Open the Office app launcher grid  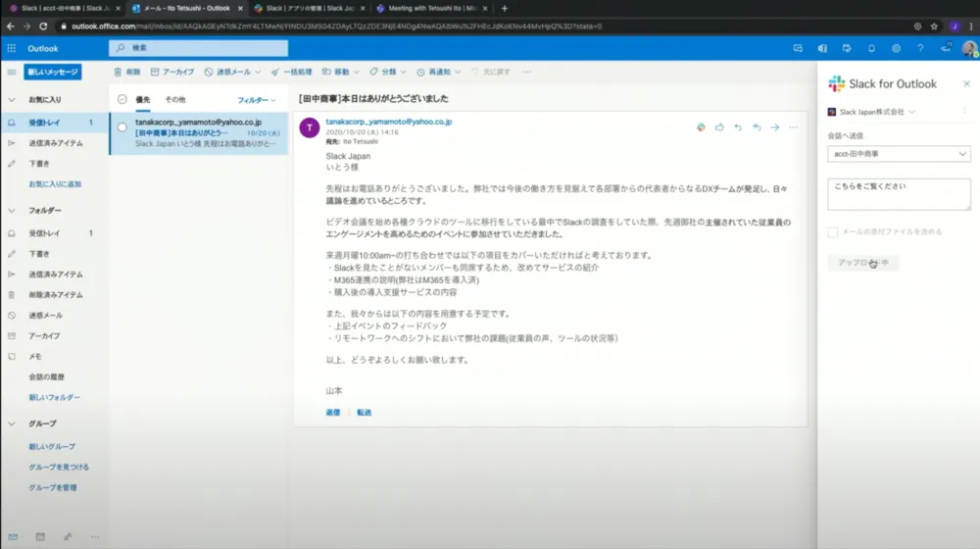point(11,48)
